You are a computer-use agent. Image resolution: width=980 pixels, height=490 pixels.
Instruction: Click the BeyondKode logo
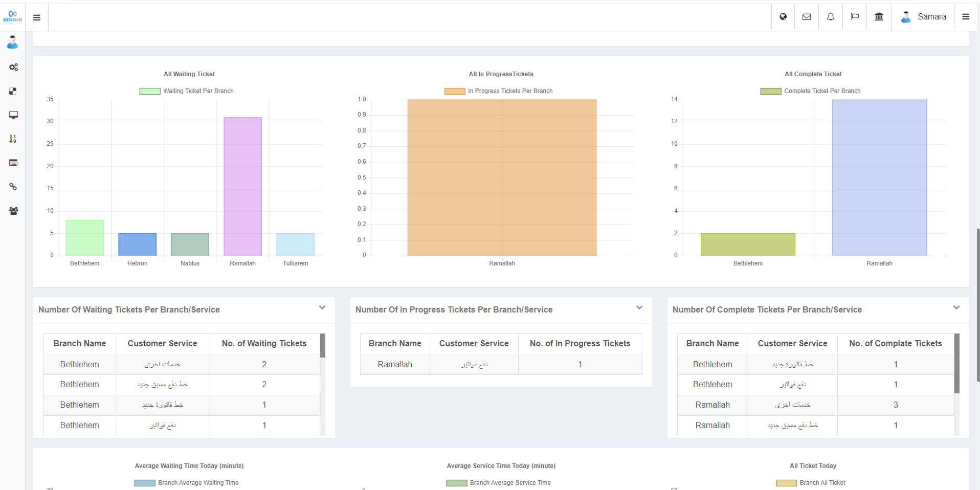point(13,17)
